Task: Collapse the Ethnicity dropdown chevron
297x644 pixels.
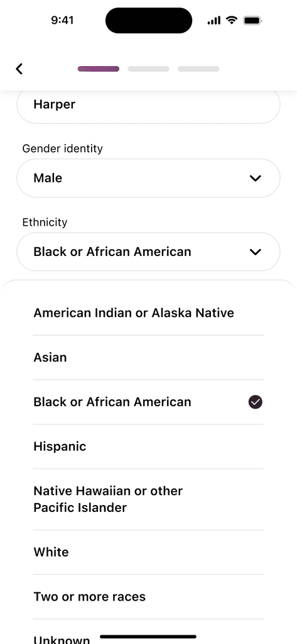Action: (255, 252)
